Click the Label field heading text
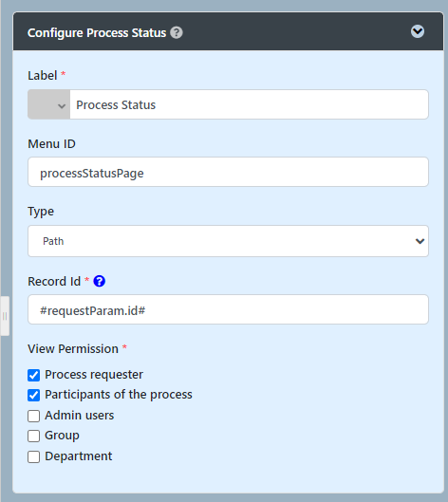Image resolution: width=448 pixels, height=502 pixels. (43, 76)
